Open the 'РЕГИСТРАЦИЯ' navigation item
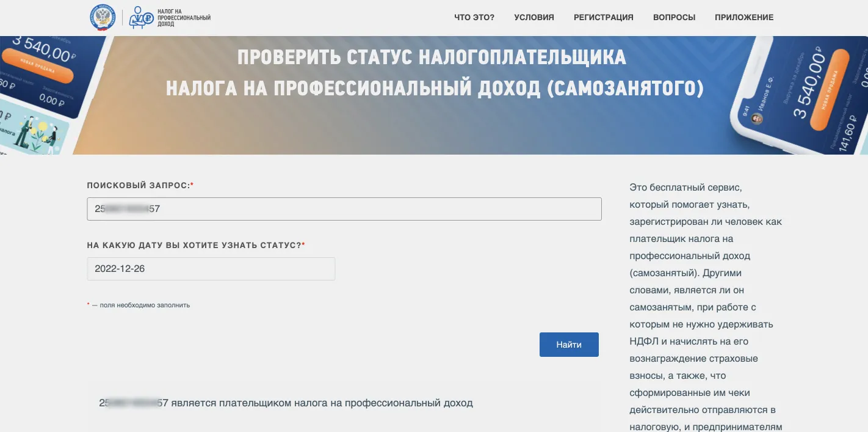This screenshot has height=432, width=868. pyautogui.click(x=603, y=18)
